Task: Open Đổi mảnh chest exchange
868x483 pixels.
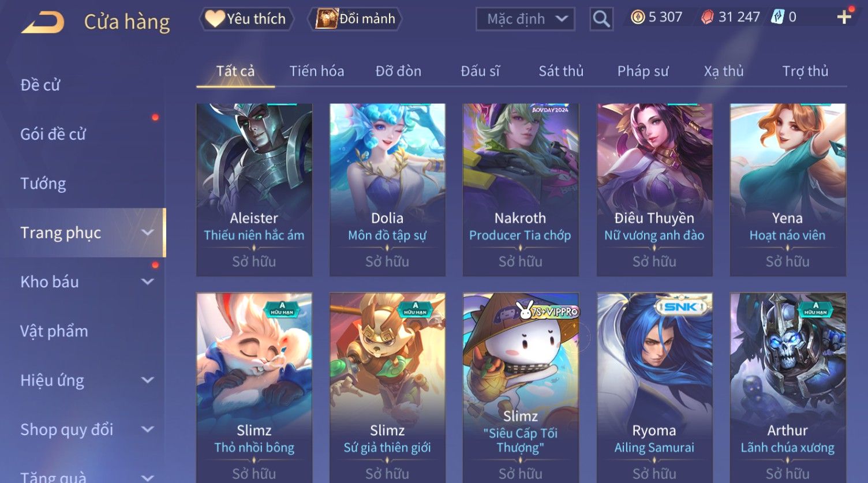Action: point(356,18)
